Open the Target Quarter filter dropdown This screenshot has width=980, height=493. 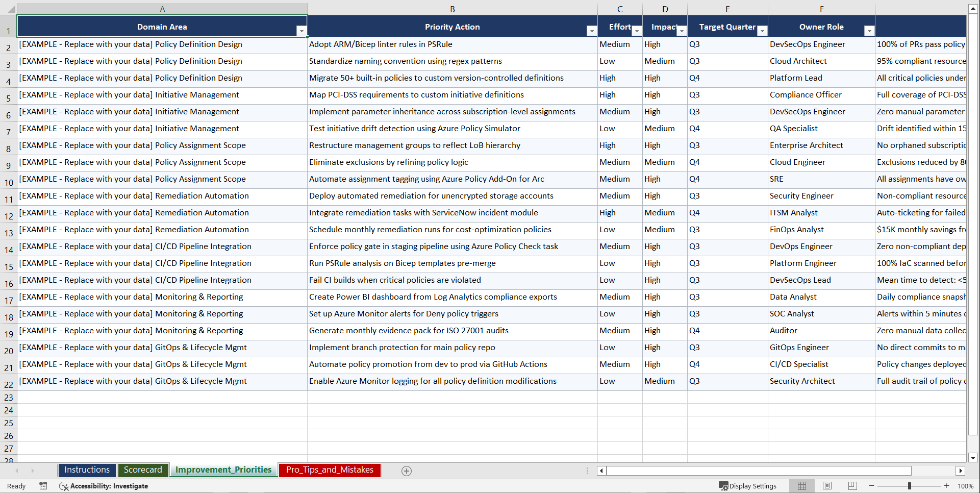click(762, 31)
